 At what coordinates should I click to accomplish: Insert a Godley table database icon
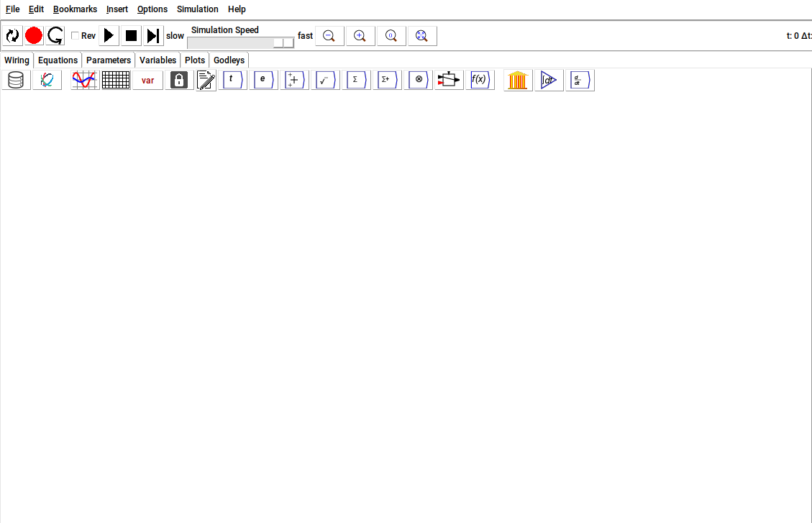(16, 81)
